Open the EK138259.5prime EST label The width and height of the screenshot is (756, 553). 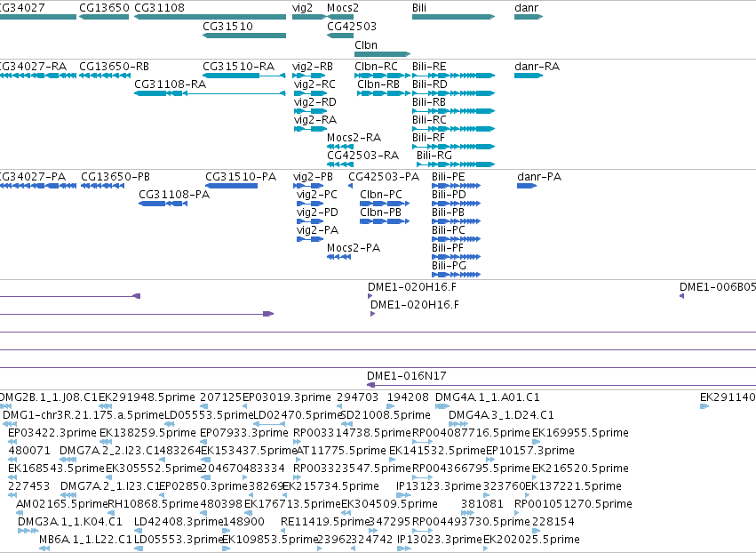coord(147,433)
